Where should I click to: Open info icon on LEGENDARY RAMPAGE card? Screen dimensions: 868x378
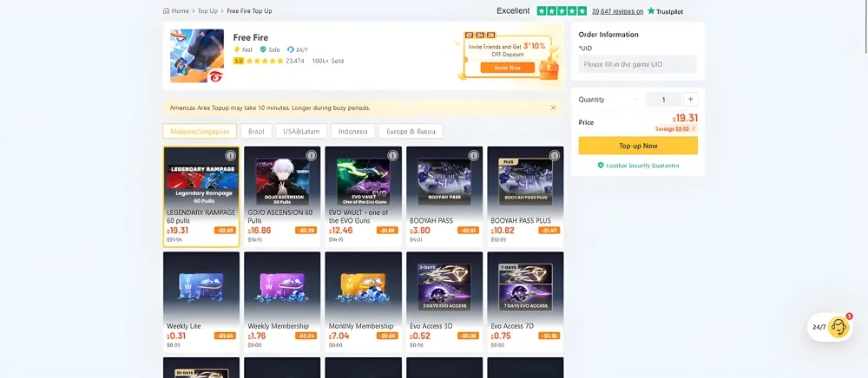point(230,156)
